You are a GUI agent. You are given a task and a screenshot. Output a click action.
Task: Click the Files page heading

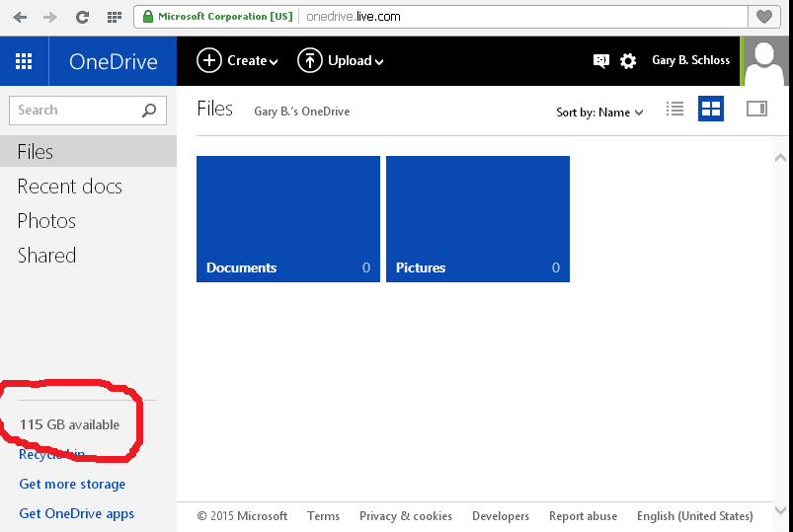215,109
